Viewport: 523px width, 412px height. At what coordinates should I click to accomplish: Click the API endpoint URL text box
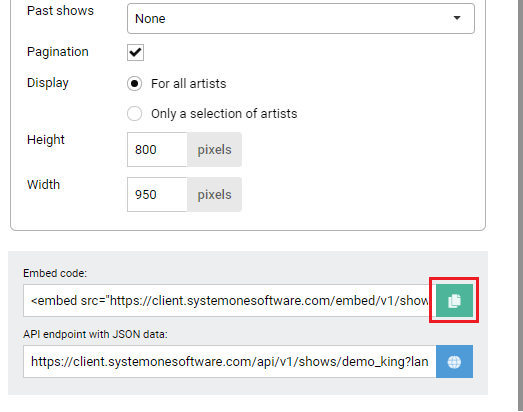point(229,362)
